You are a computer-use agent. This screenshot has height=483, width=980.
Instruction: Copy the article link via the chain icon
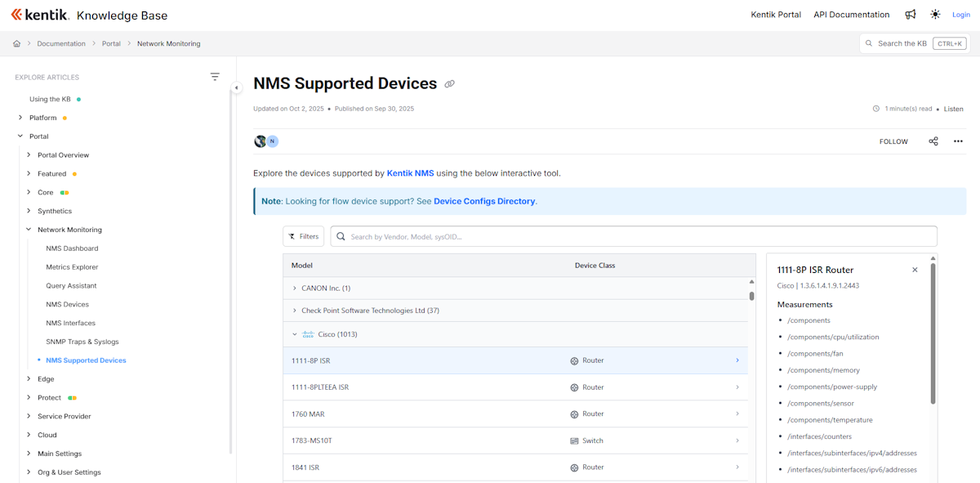click(449, 83)
